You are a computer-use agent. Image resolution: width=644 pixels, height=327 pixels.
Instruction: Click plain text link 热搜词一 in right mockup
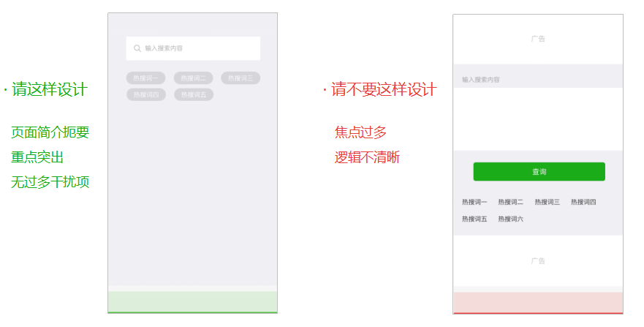pyautogui.click(x=474, y=202)
